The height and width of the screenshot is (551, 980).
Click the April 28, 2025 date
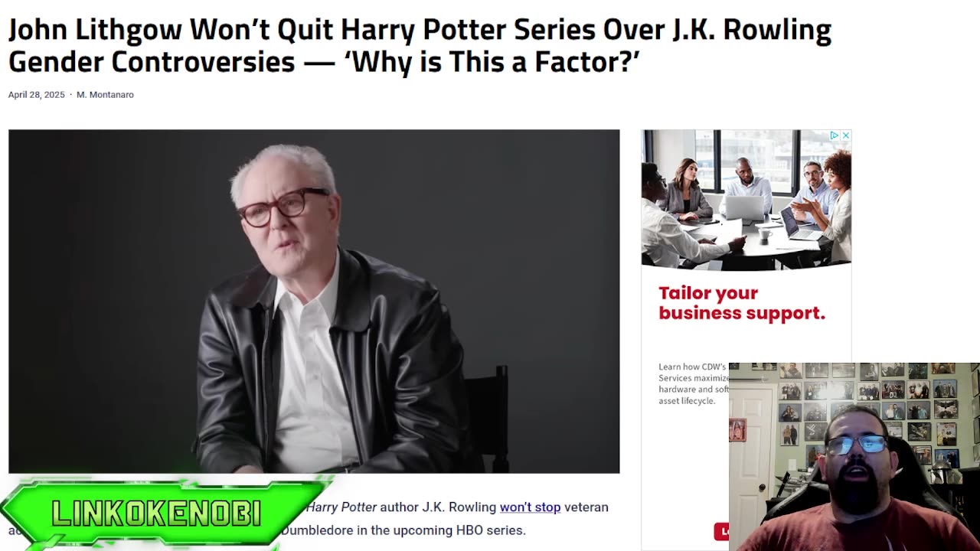37,95
